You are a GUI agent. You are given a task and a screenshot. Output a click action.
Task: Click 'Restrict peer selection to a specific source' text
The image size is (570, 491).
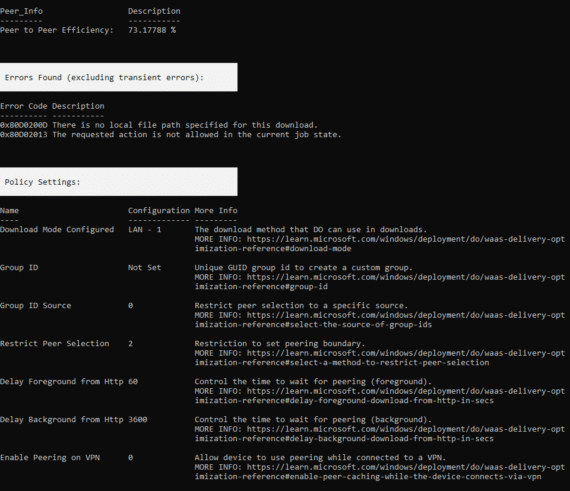pyautogui.click(x=301, y=306)
